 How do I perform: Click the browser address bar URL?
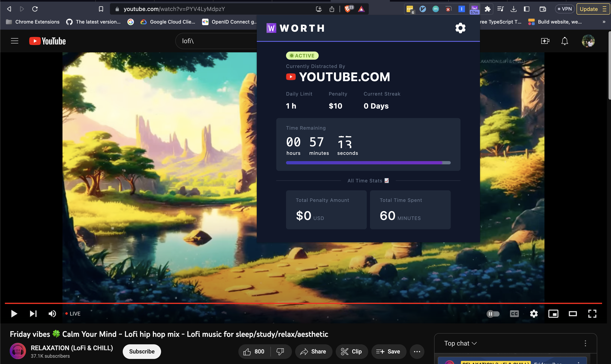(x=174, y=9)
